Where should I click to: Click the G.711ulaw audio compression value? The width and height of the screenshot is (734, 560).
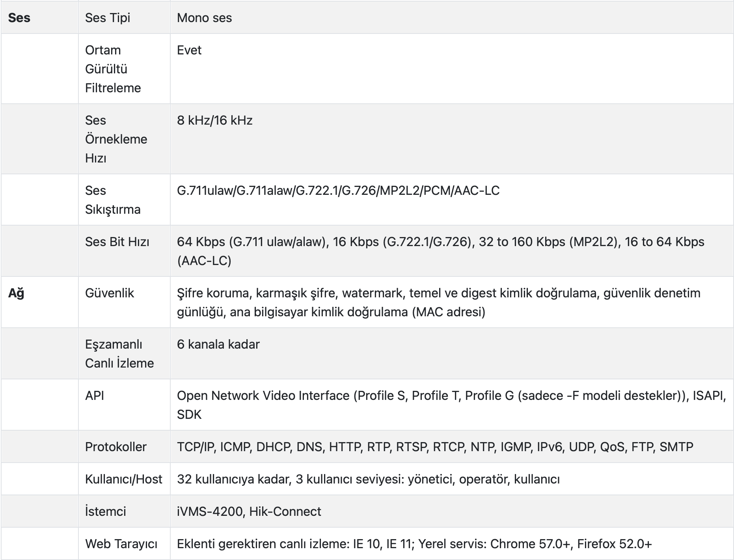pyautogui.click(x=205, y=190)
